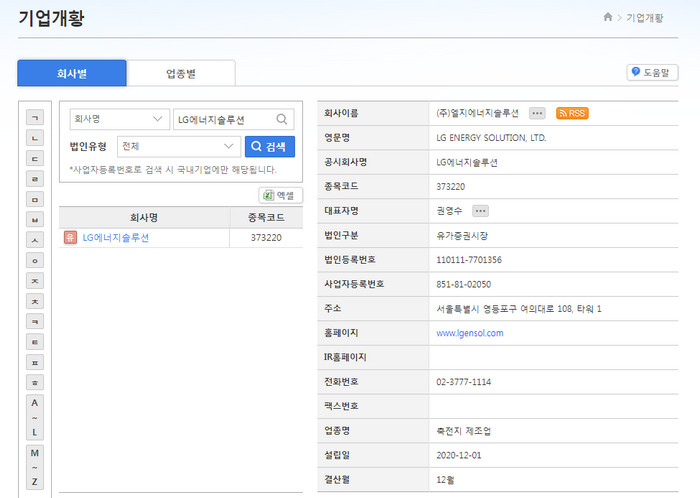Switch to the 업종별 tab
700x498 pixels.
(x=181, y=73)
